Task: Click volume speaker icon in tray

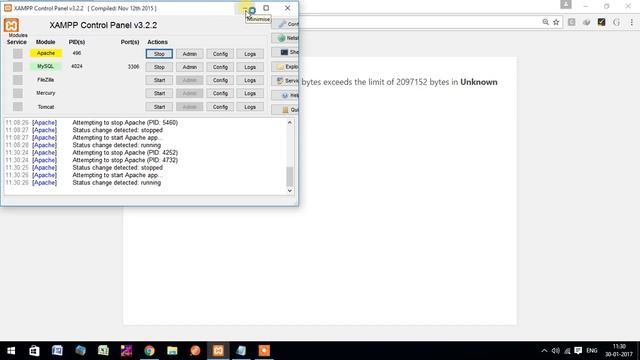Action: (x=556, y=351)
